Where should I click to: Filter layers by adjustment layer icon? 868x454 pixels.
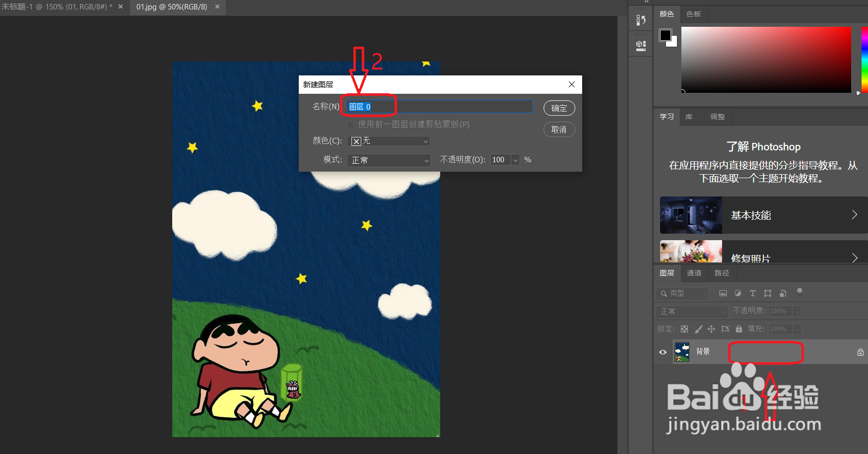[738, 293]
